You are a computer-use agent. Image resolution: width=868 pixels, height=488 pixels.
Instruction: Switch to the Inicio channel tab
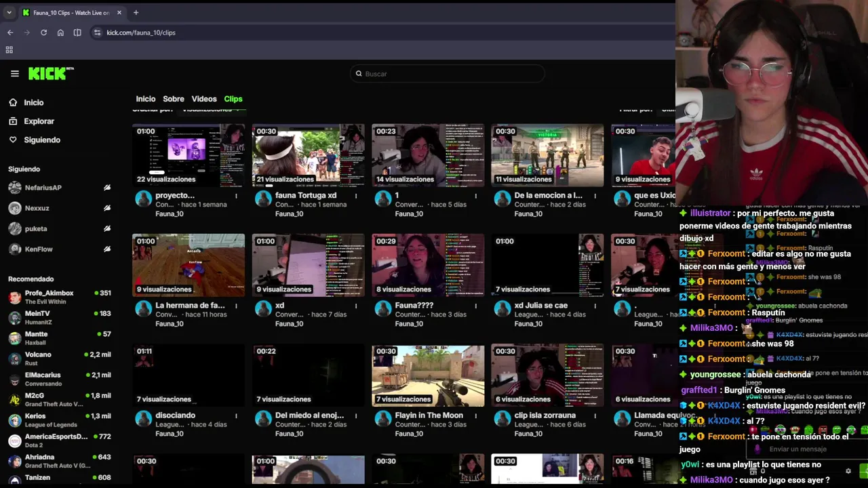pyautogui.click(x=145, y=99)
